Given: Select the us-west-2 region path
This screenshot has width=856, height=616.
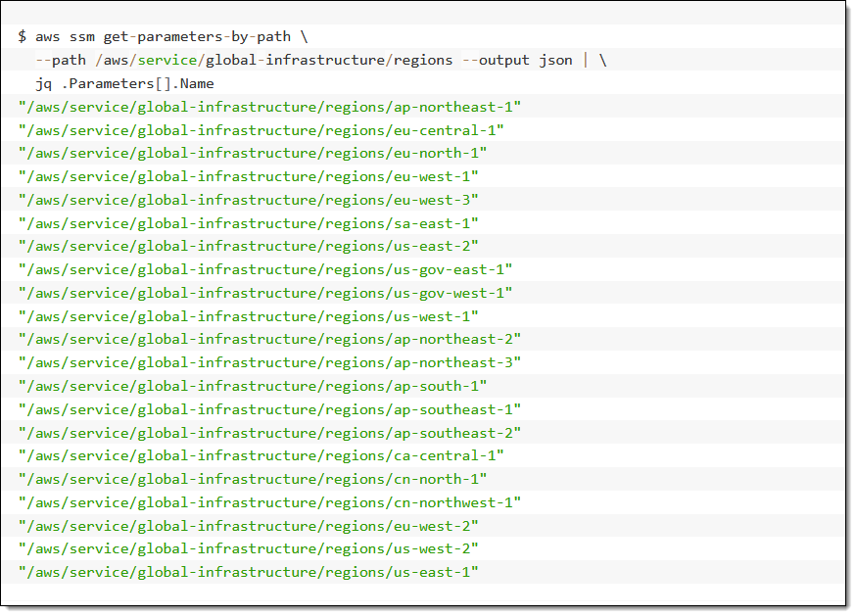Looking at the screenshot, I should click(x=249, y=548).
